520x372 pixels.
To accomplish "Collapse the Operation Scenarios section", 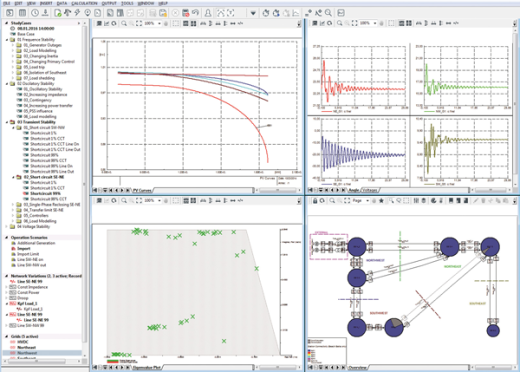I will point(7,238).
